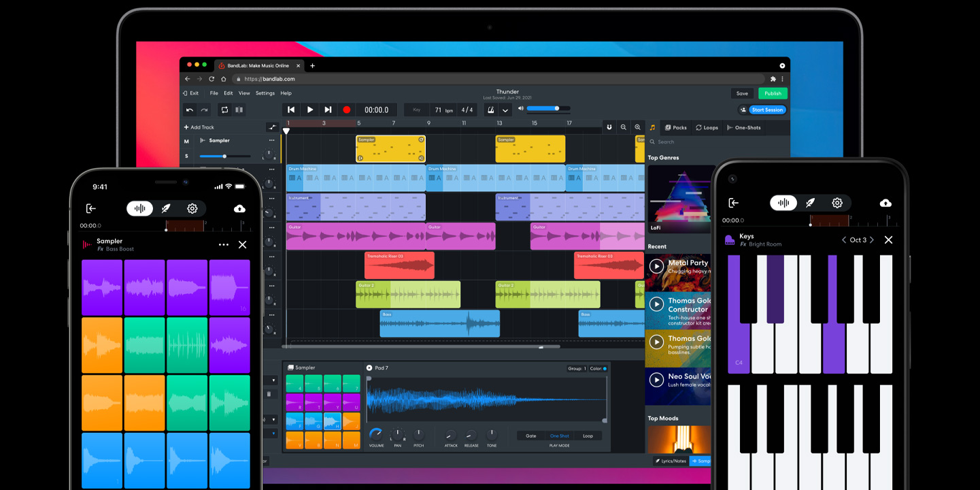The image size is (980, 490).
Task: Mute output with the master speaker icon
Action: (x=521, y=108)
